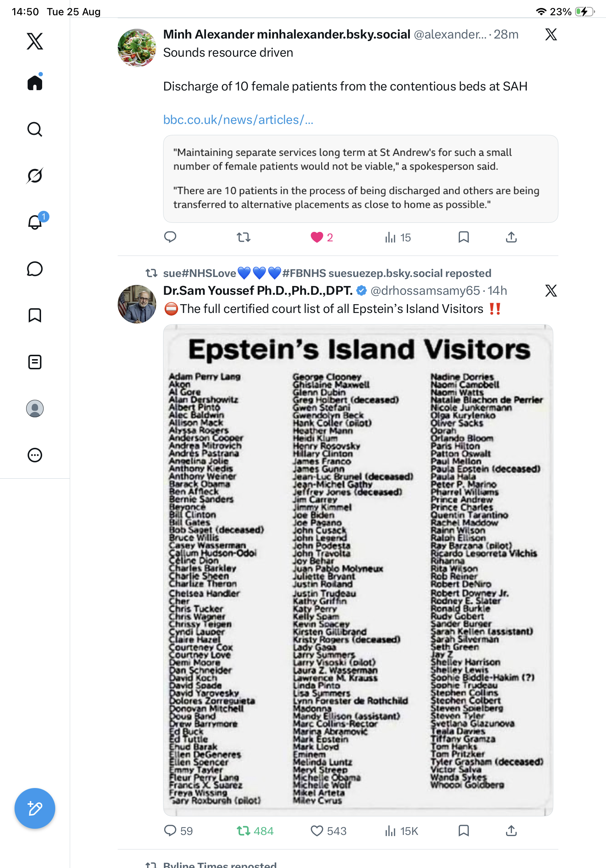
Task: Tap the compose new post button
Action: pos(35,809)
